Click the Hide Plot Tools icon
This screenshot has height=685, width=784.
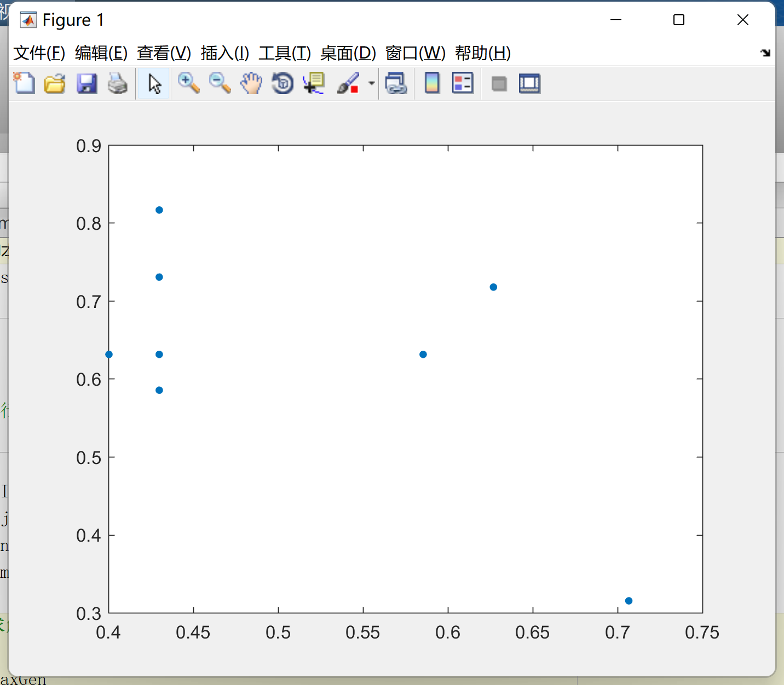tap(499, 84)
